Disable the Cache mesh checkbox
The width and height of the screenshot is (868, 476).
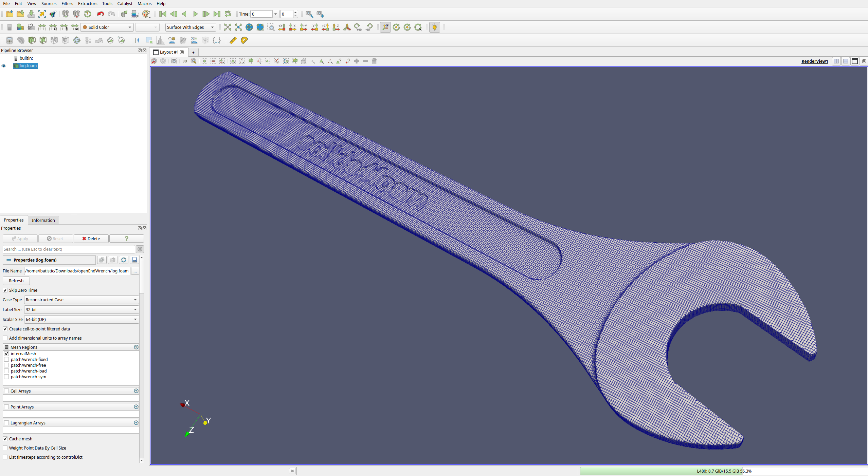tap(5, 439)
